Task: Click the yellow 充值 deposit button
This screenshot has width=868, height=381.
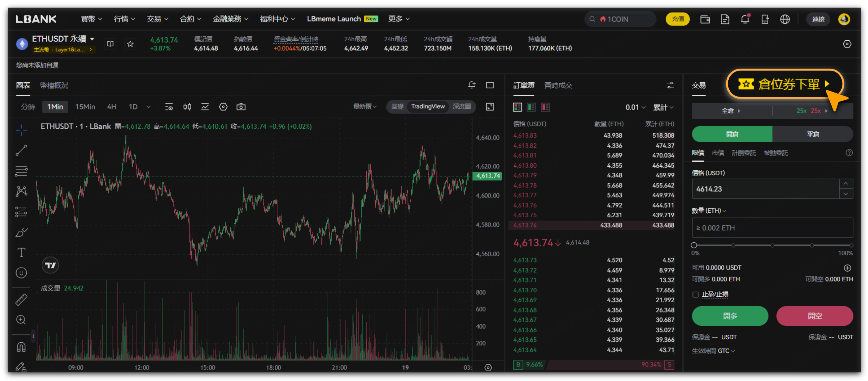Action: pos(677,19)
